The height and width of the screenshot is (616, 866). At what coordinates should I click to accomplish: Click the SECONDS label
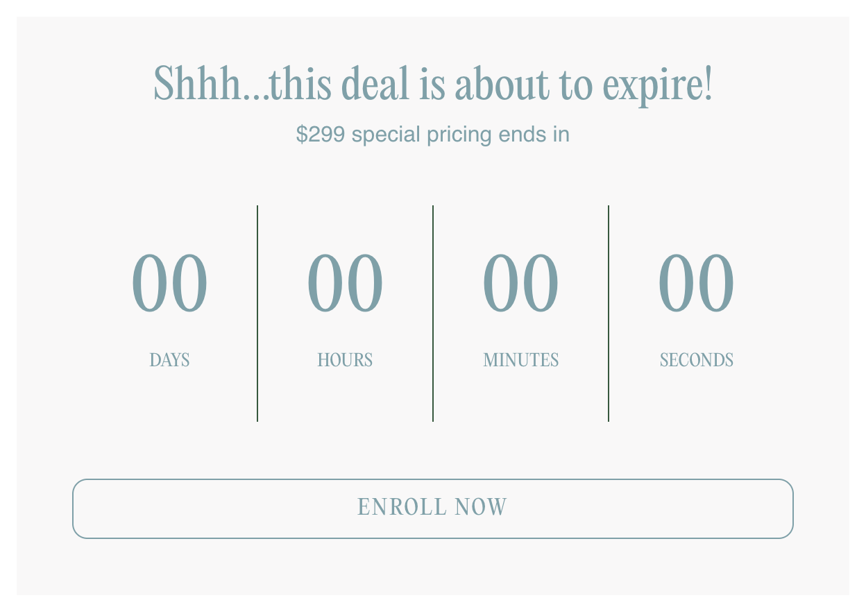point(696,360)
